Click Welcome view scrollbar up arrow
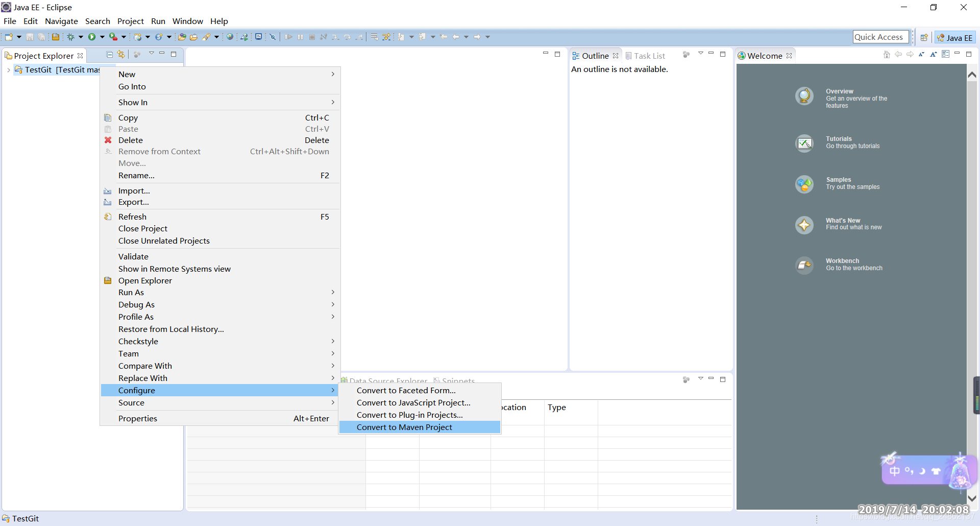Screen dimensions: 980x526 tap(972, 75)
